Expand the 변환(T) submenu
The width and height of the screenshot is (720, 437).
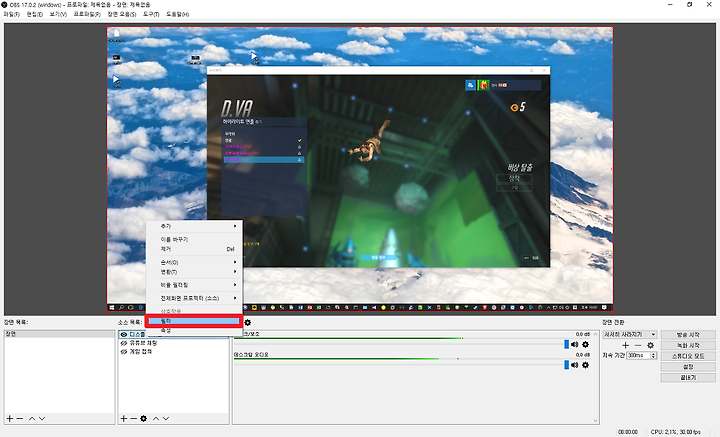point(194,272)
